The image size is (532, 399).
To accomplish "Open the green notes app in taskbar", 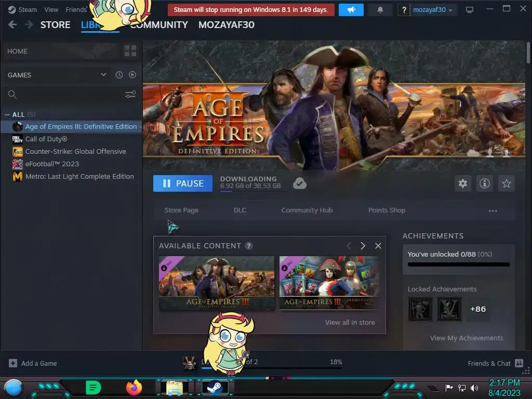I will coord(94,388).
